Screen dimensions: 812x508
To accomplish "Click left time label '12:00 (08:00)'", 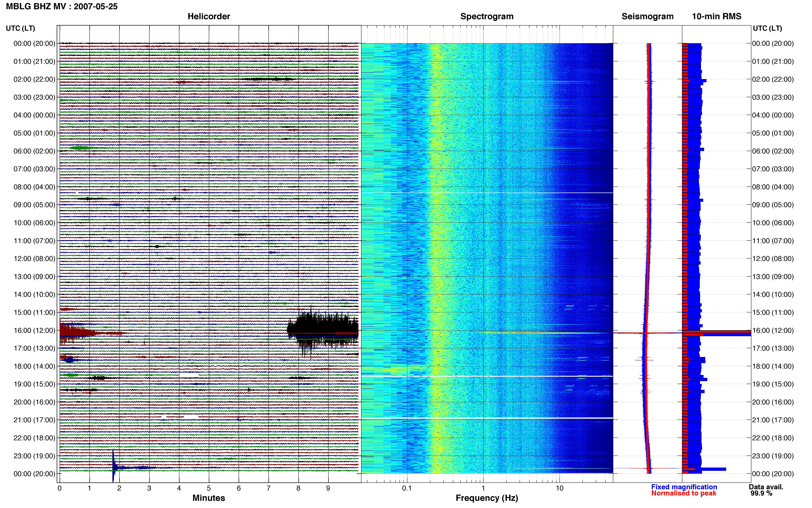I will point(34,259).
